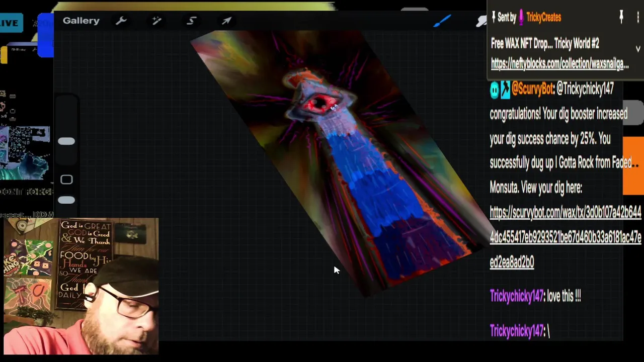Open the Adjustments magic wand menu

tap(156, 21)
